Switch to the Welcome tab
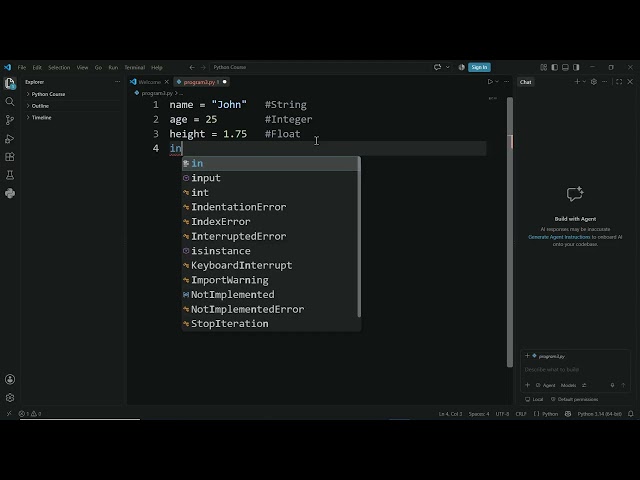Viewport: 640px width, 480px height. 149,82
